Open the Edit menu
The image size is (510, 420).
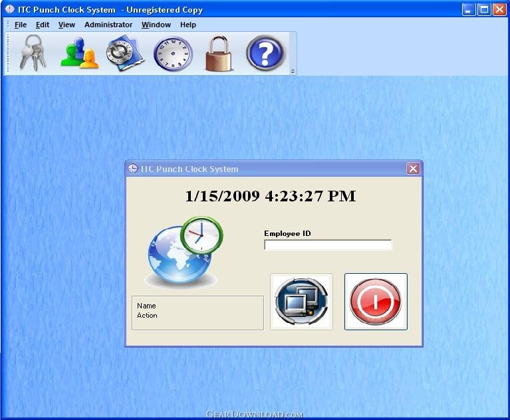tap(43, 25)
